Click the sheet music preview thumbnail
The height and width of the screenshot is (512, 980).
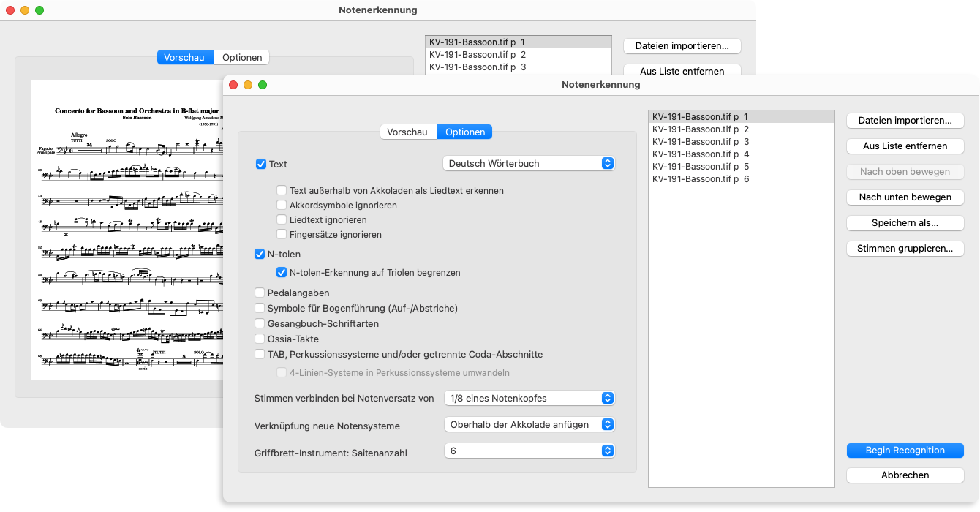click(x=127, y=230)
